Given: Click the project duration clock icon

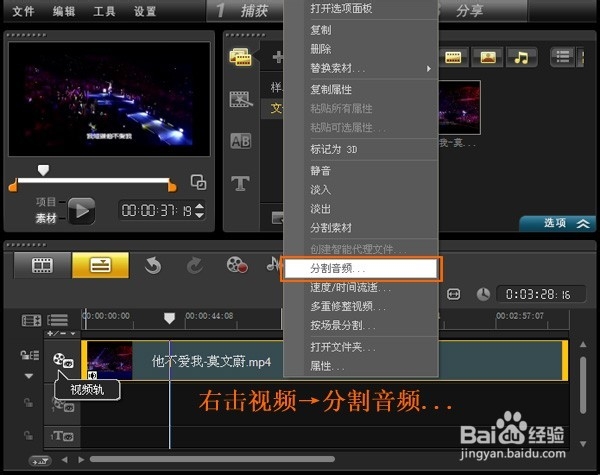Looking at the screenshot, I should (x=483, y=294).
